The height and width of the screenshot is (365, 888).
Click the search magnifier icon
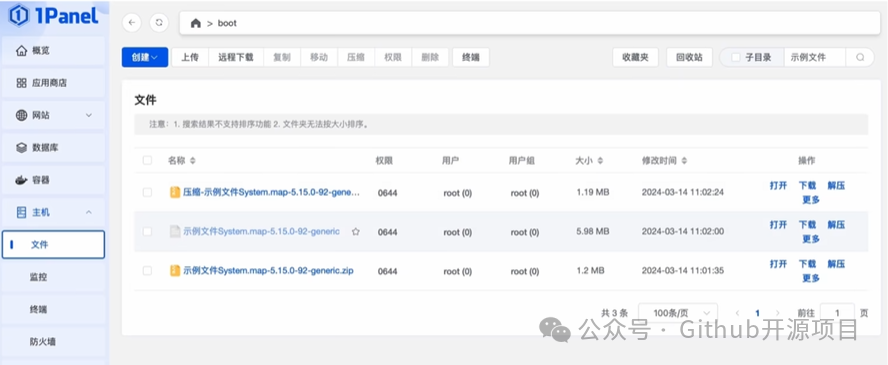point(860,57)
